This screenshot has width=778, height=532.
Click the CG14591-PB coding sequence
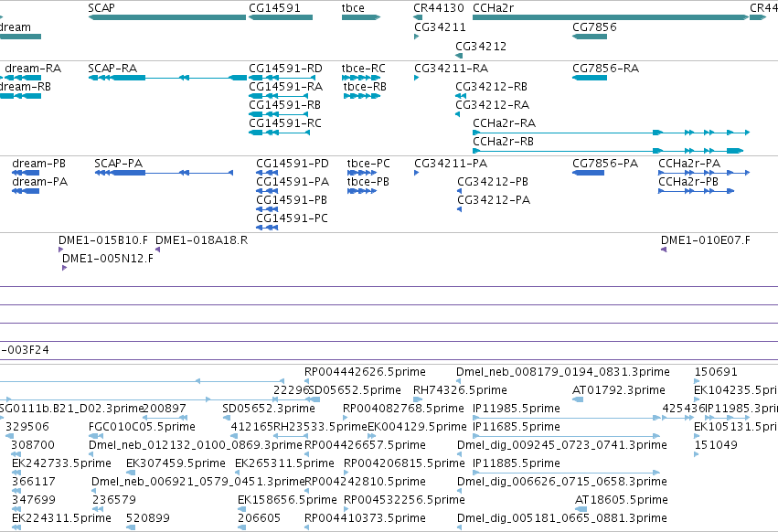(x=267, y=209)
